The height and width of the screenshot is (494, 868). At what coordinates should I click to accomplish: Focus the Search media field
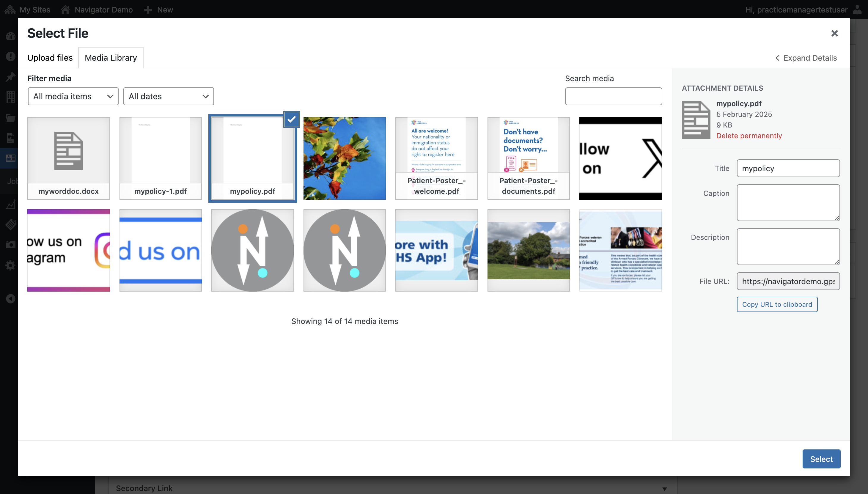click(x=613, y=96)
